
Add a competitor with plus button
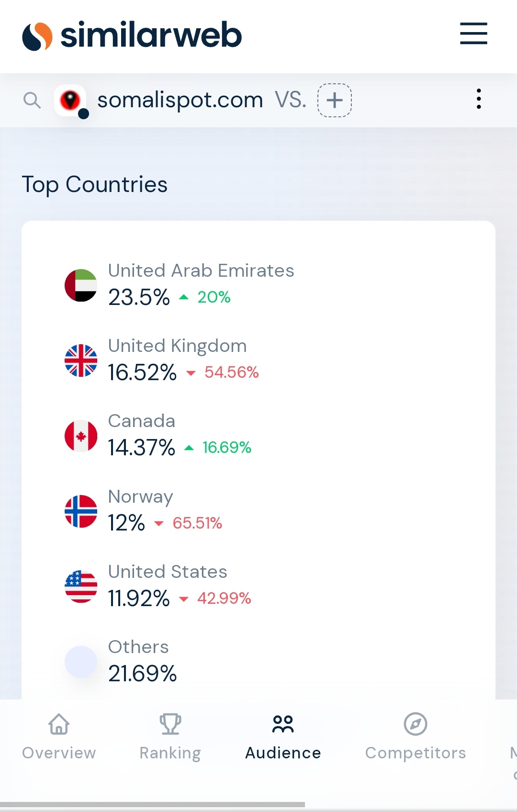tap(335, 100)
